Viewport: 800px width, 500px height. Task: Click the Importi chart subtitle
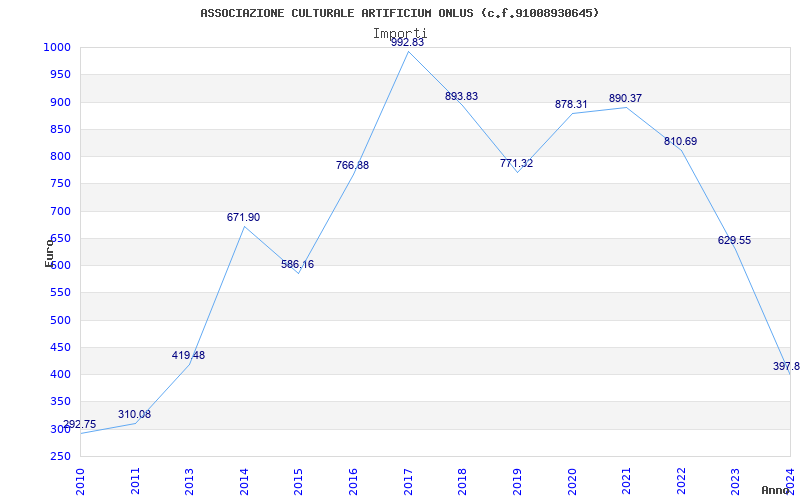pos(400,34)
